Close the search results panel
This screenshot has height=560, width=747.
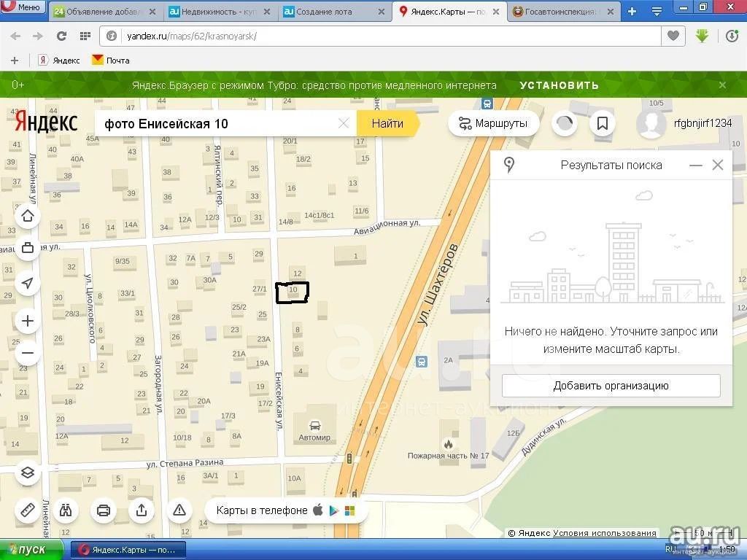[718, 166]
